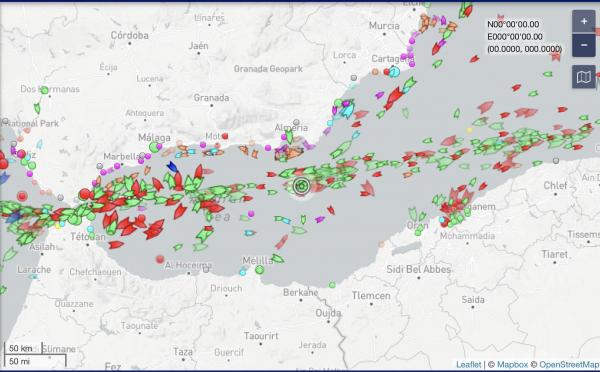Open the map layers switcher
600x372 pixels.
584,77
